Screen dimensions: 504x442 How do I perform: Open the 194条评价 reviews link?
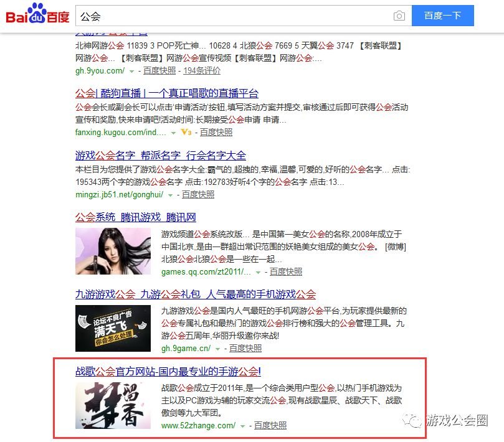pos(201,71)
